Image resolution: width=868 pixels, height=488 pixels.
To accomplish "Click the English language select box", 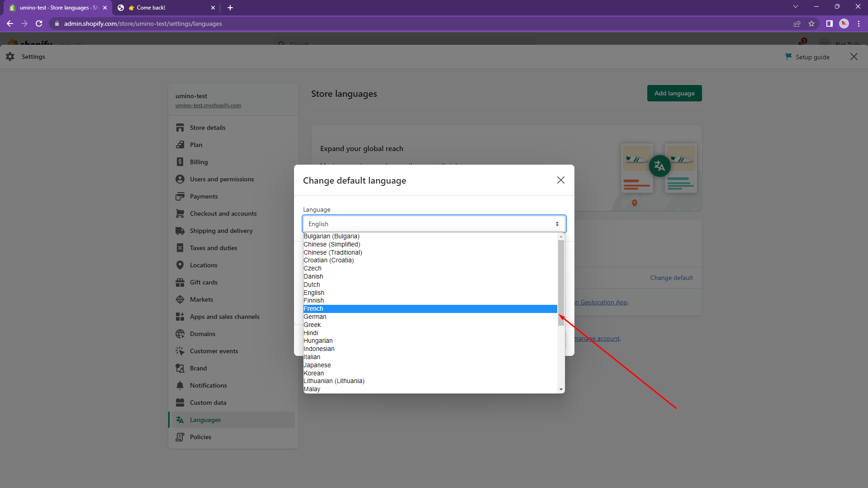I will click(433, 224).
